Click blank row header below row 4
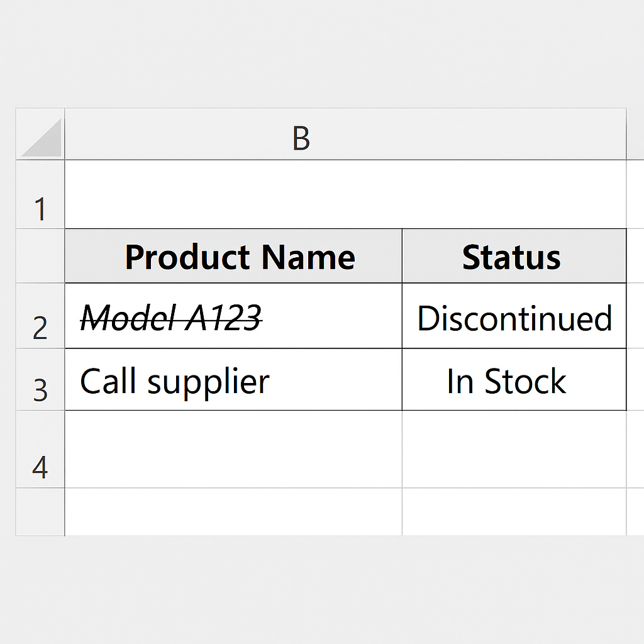Image resolution: width=644 pixels, height=644 pixels. click(40, 511)
